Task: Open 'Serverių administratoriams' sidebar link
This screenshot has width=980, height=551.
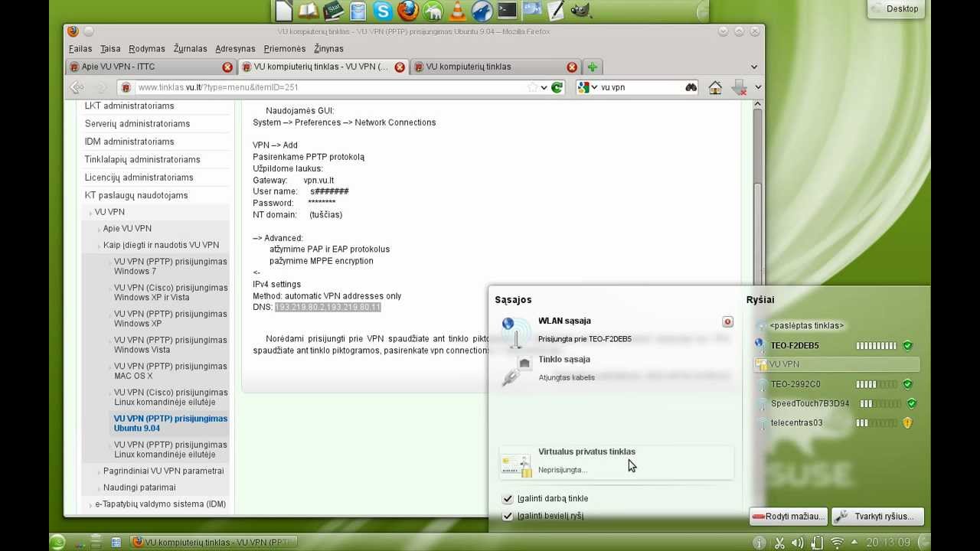Action: pos(137,124)
